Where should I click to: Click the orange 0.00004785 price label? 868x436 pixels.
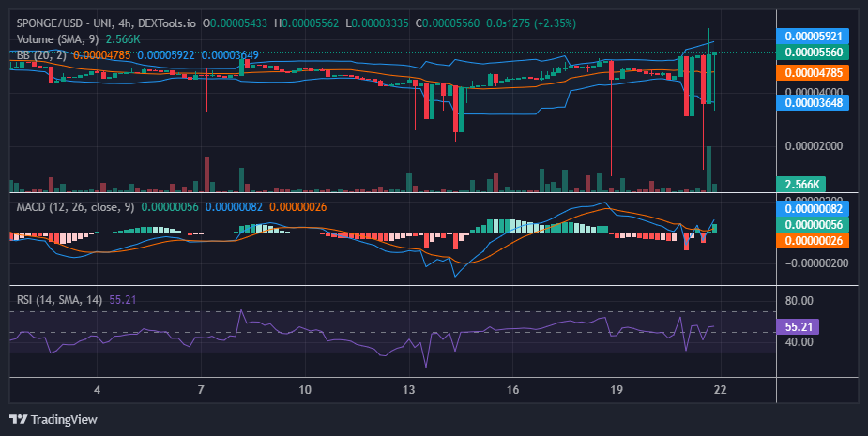click(x=813, y=72)
